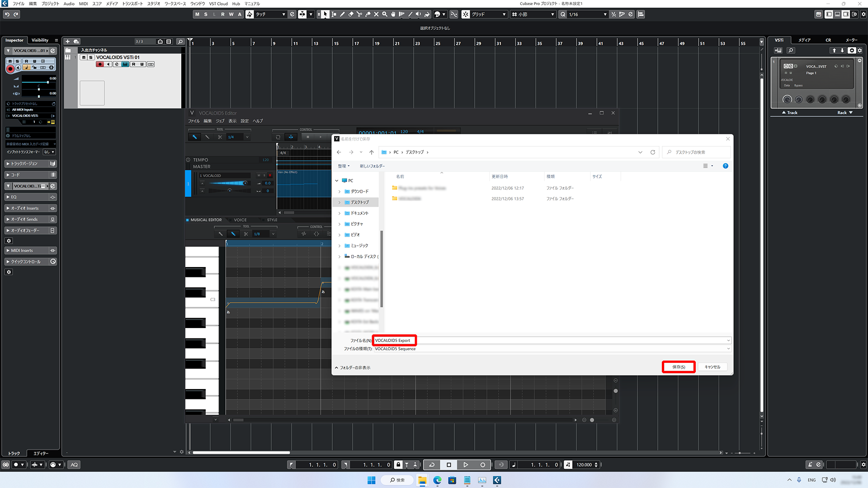Mute the VOCALOID5 VSTi 01 track
The image size is (868, 488).
(x=84, y=57)
